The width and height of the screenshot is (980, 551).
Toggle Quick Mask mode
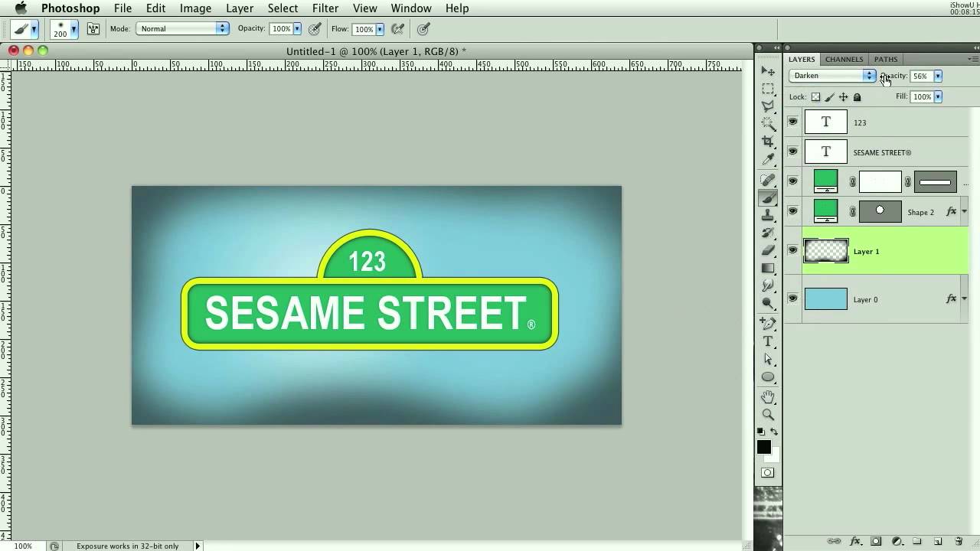tap(767, 473)
